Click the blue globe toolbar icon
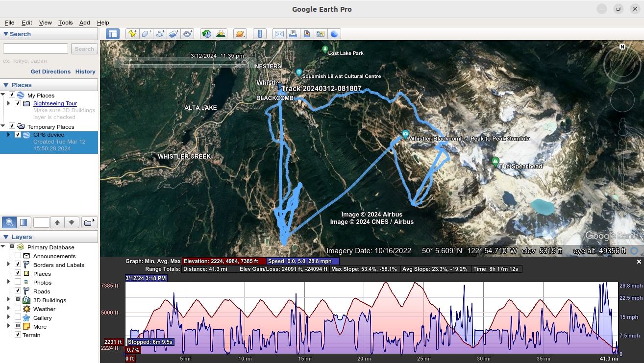This screenshot has height=363, width=644. pyautogui.click(x=334, y=34)
